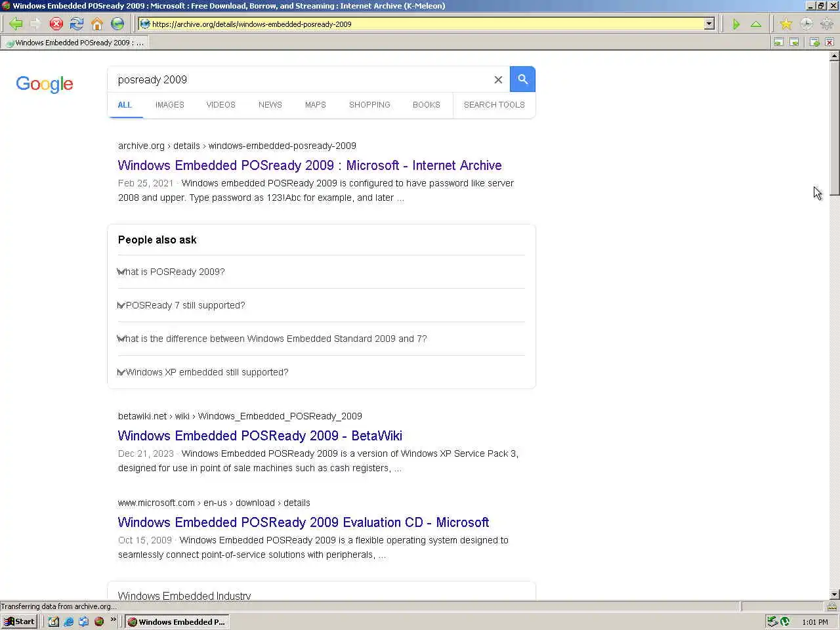The width and height of the screenshot is (840, 630).
Task: Expand the Embedded Standard 2009 and 7 question
Action: click(322, 339)
